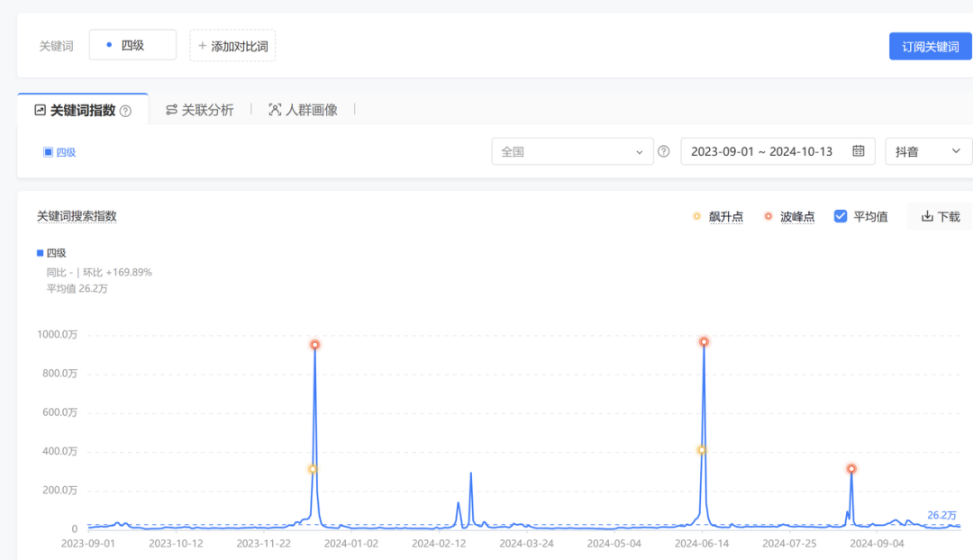Switch to the 关联分析 tab
This screenshot has height=560, width=973.
[x=206, y=109]
